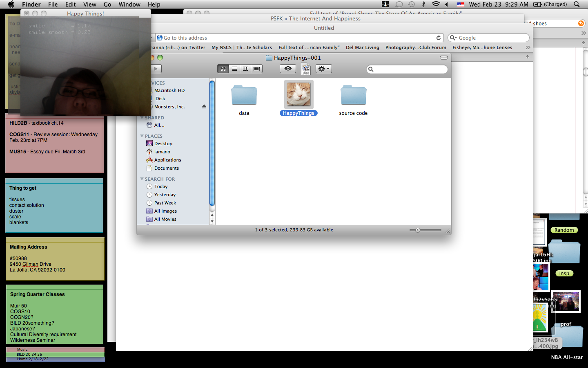Screen dimensions: 588x368
Task: Eject the Monsters, Inc. disk
Action: 204,107
